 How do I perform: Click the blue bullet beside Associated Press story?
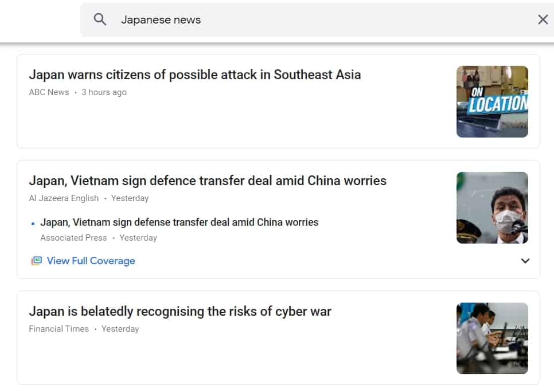click(33, 224)
